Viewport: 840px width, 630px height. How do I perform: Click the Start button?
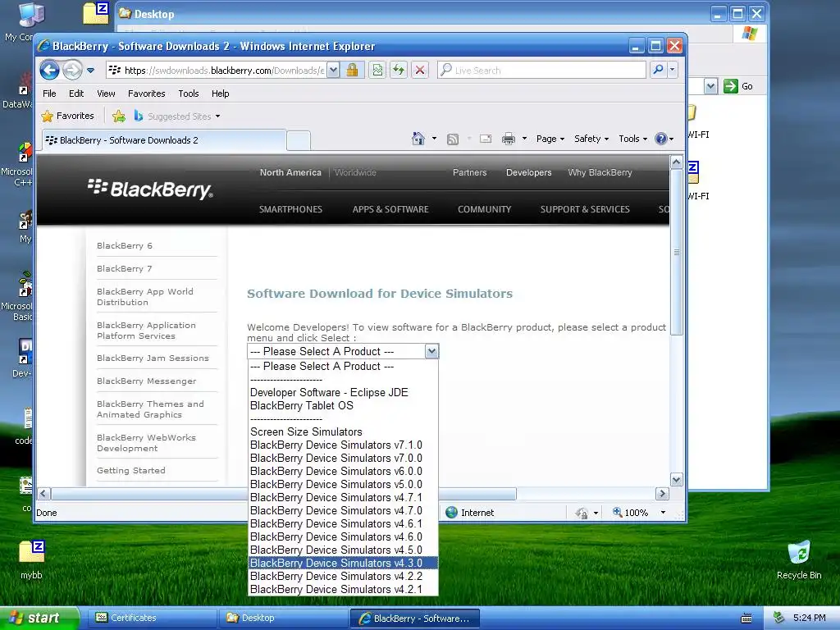tap(39, 618)
